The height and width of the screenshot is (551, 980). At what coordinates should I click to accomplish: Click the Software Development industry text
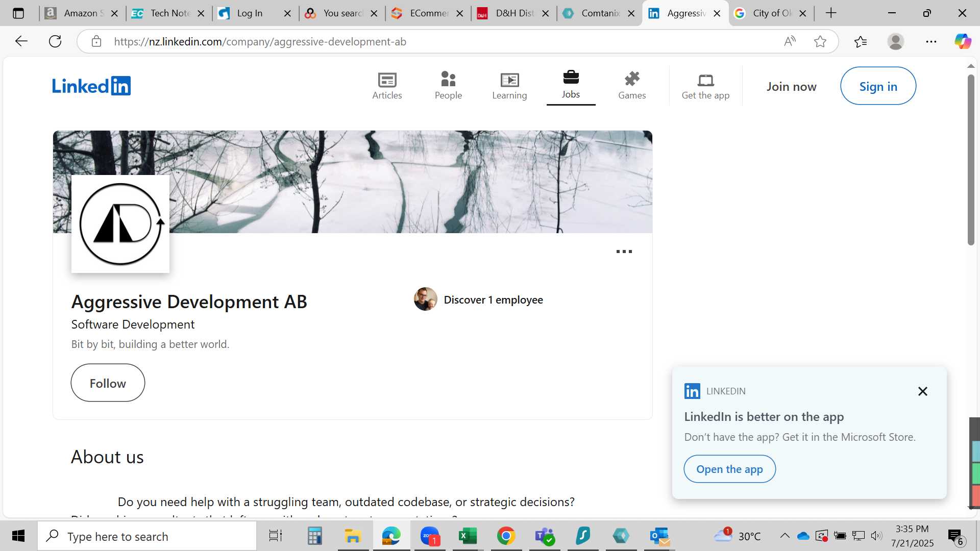[x=133, y=324]
